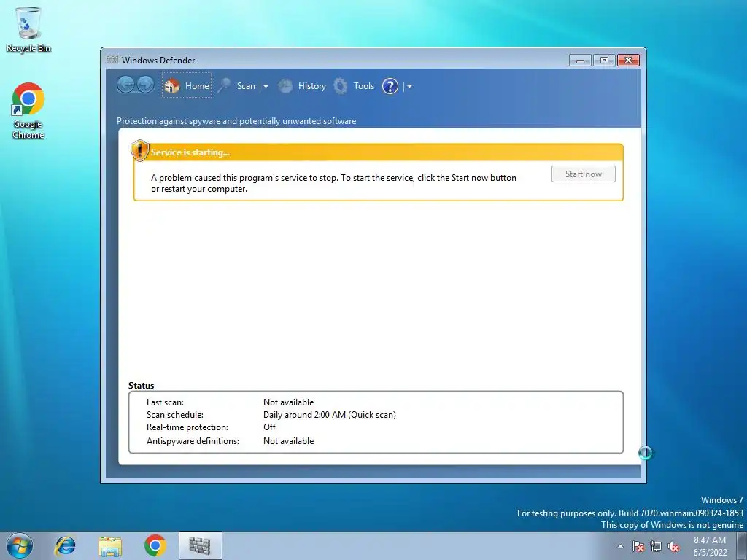The height and width of the screenshot is (560, 747).
Task: Click 'Protection against spyware' subtitle text
Action: tap(236, 121)
